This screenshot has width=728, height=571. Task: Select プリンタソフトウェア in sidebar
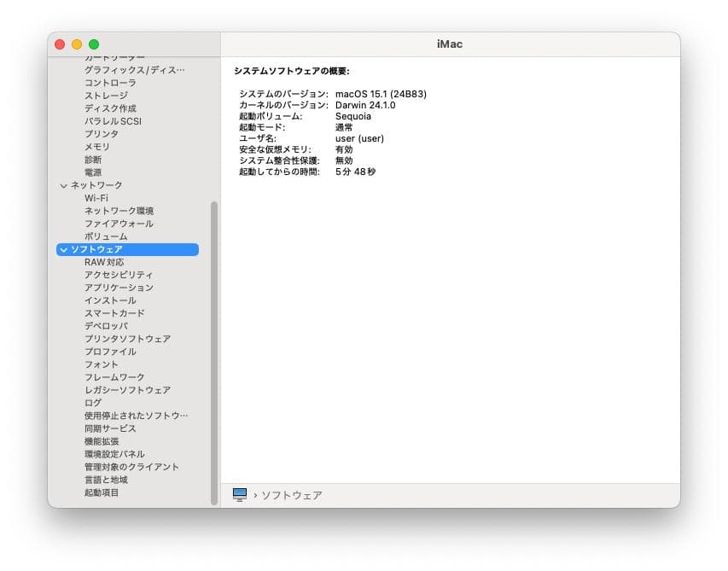pos(127,339)
